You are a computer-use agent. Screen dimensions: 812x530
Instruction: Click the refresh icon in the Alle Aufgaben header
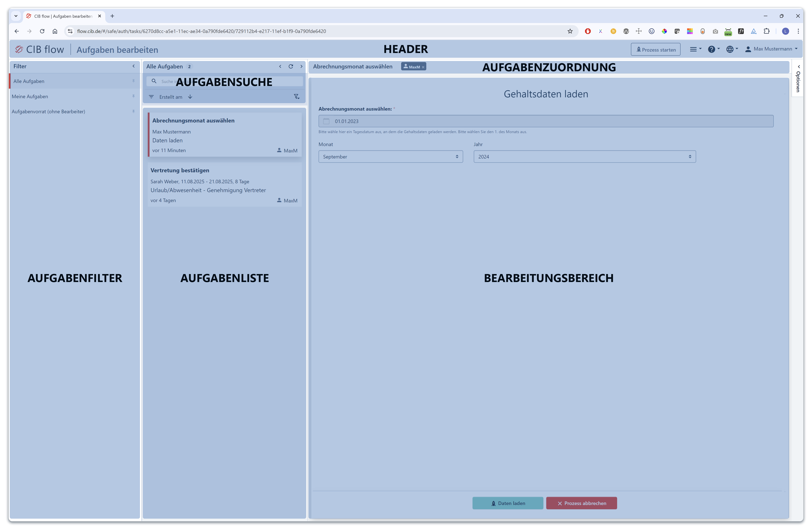[291, 66]
